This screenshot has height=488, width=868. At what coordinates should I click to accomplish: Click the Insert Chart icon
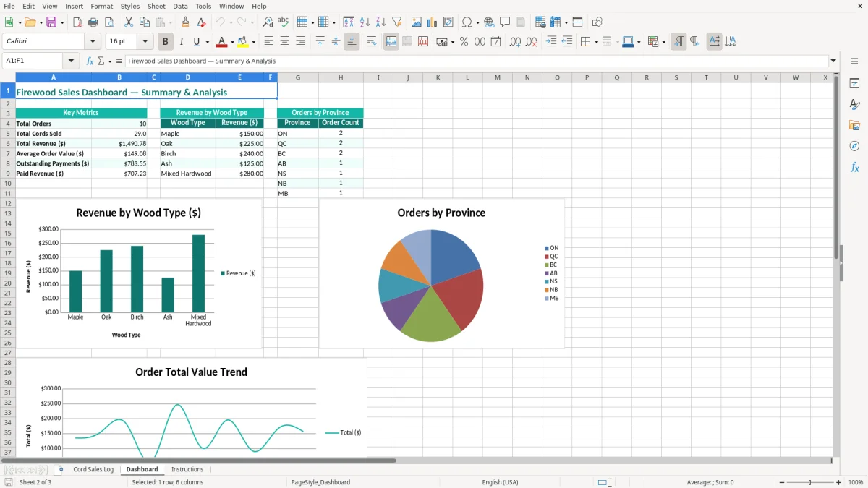433,22
